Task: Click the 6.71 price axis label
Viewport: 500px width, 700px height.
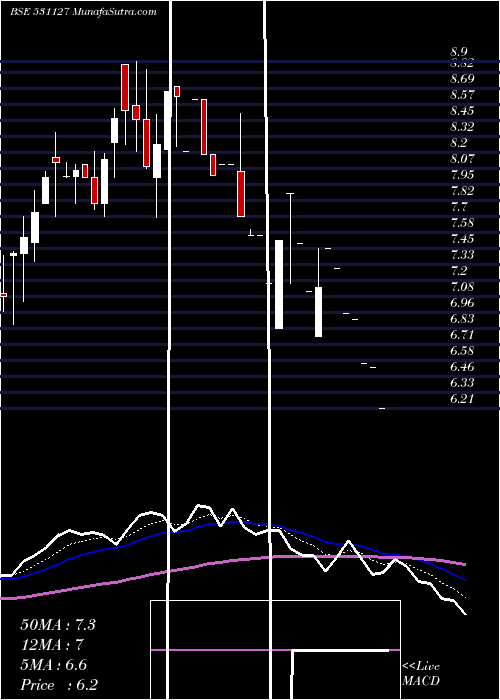Action: (x=462, y=335)
